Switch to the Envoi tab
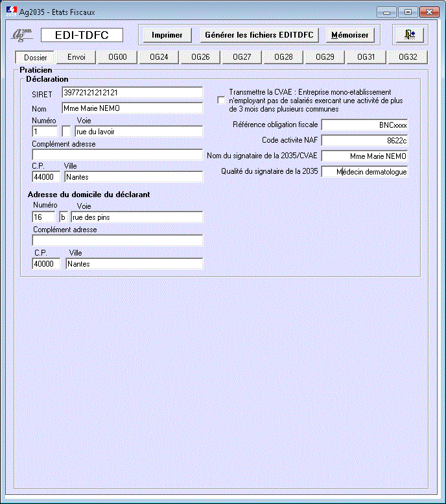446x504 pixels. pos(76,57)
